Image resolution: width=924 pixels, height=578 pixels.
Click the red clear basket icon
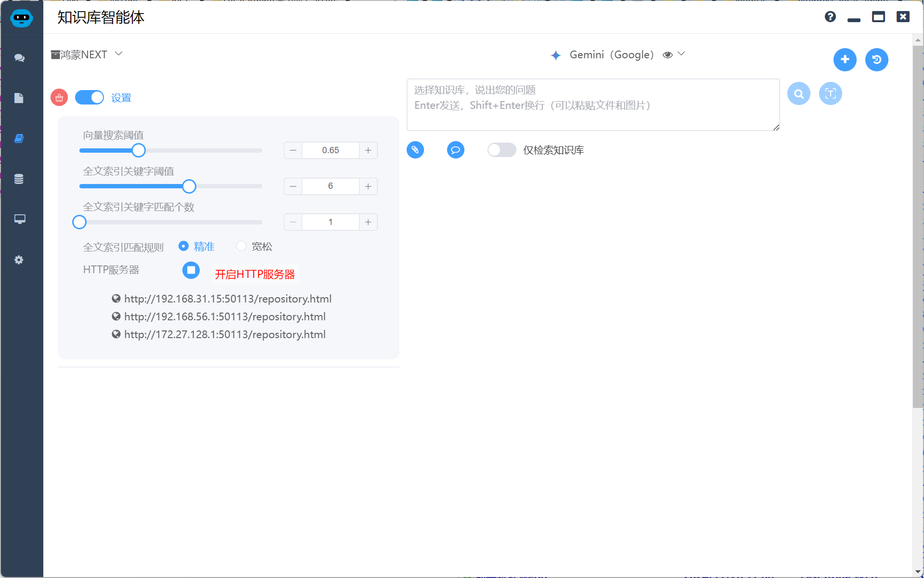coord(59,98)
